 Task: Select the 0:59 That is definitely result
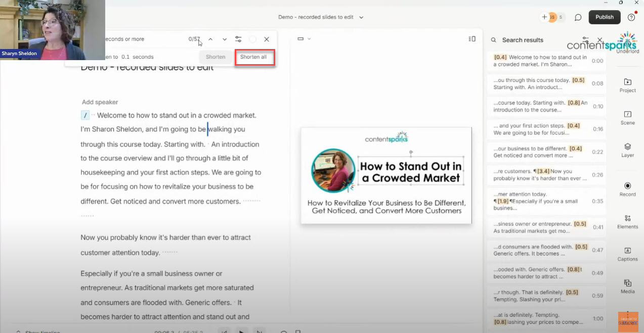[x=546, y=296]
